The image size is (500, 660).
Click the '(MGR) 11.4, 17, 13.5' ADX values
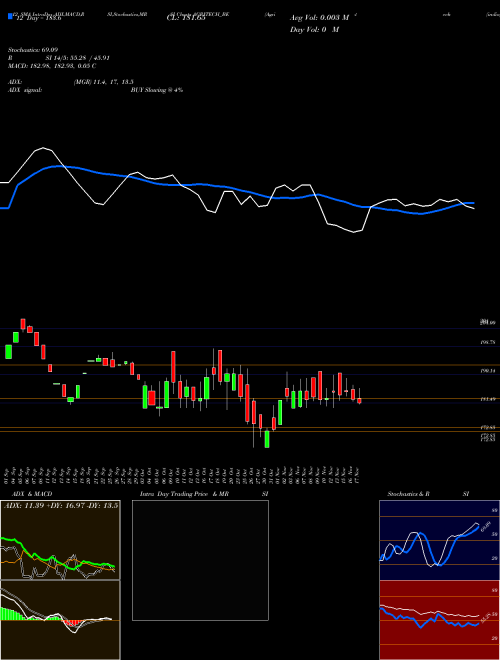(x=104, y=82)
